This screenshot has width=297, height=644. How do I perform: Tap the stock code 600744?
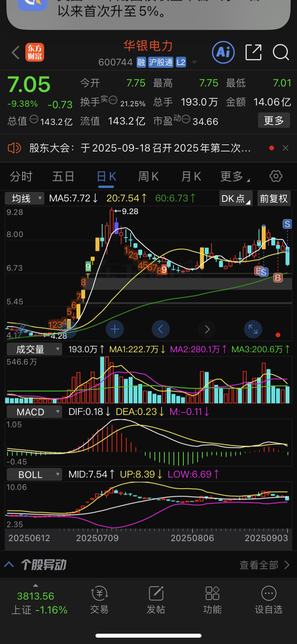click(x=116, y=62)
